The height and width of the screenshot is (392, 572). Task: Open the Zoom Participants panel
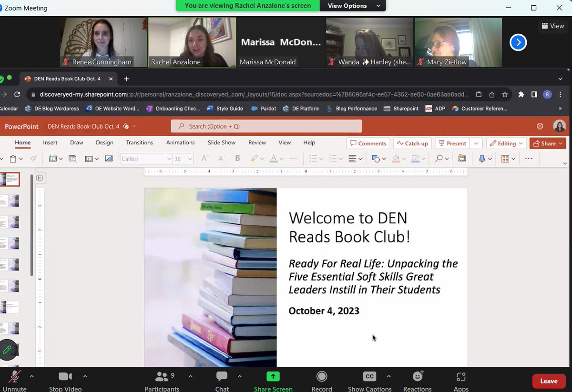(162, 381)
